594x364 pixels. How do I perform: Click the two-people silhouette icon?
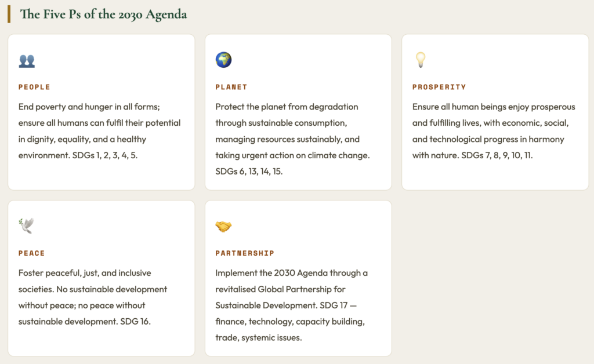pos(27,60)
